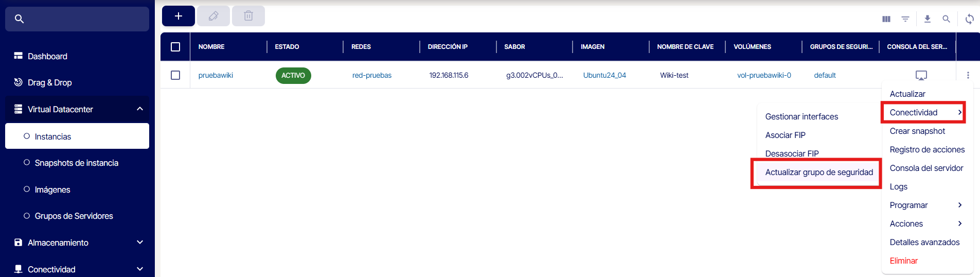The height and width of the screenshot is (277, 980).
Task: Click the trash delete icon in toolbar
Action: [x=248, y=16]
